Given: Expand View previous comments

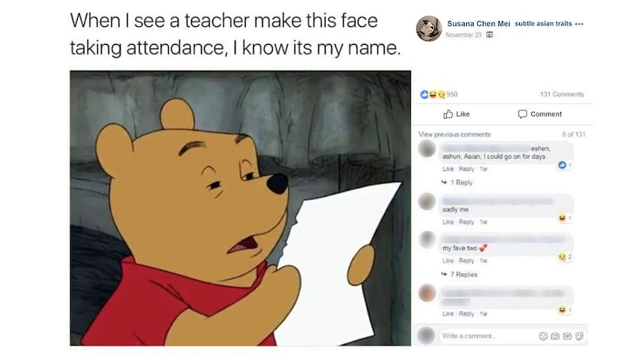Looking at the screenshot, I should point(454,134).
